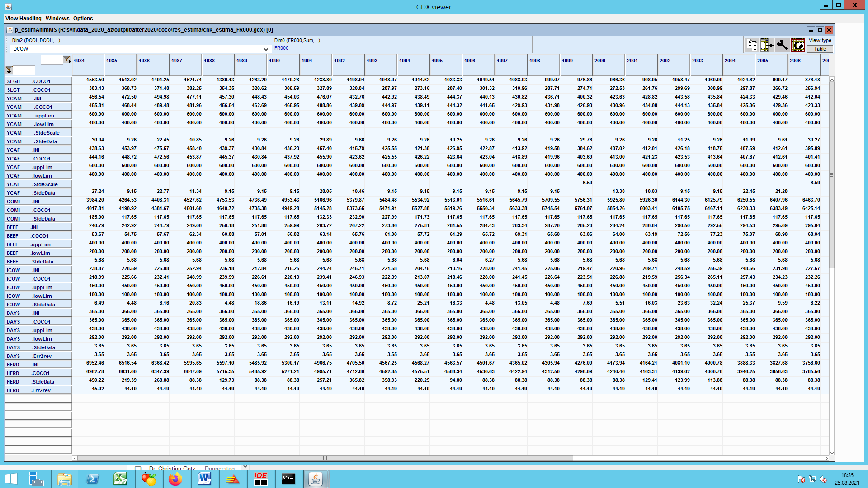Screen dimensions: 868x488
Task: Click the volume tray icon
Action: [x=823, y=479]
